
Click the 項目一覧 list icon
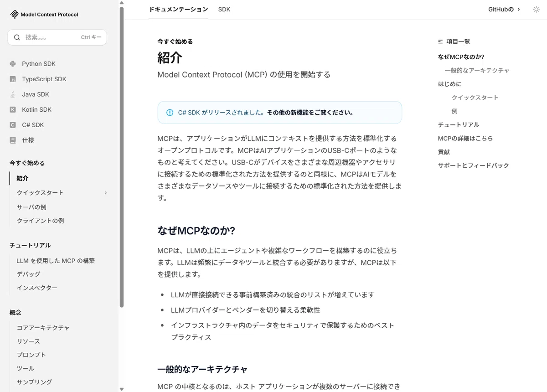(440, 41)
